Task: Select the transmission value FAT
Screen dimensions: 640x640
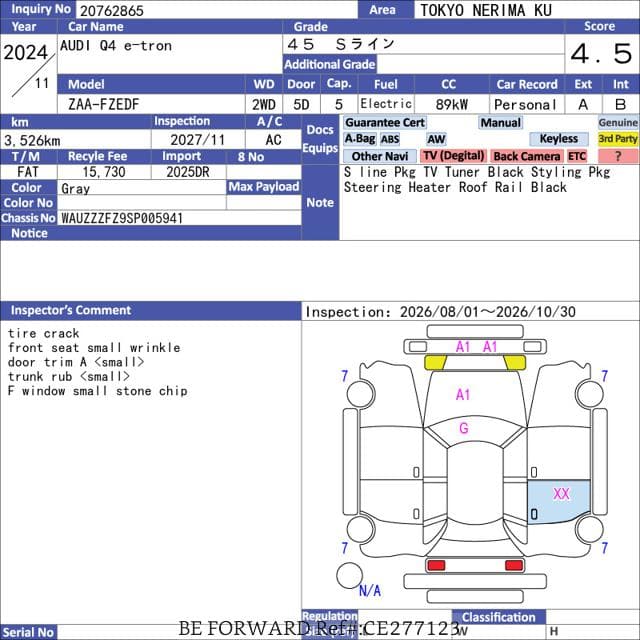Action: pos(28,172)
